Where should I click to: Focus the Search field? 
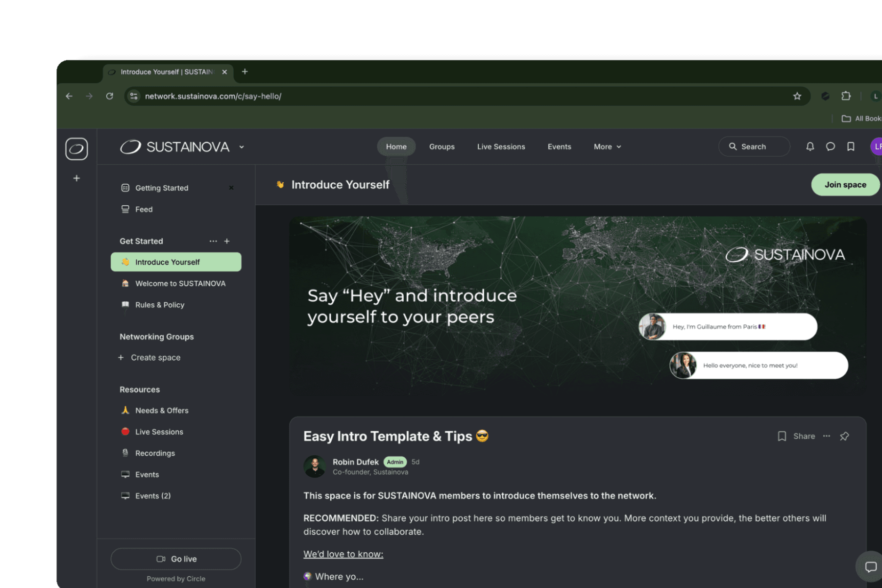(x=754, y=147)
